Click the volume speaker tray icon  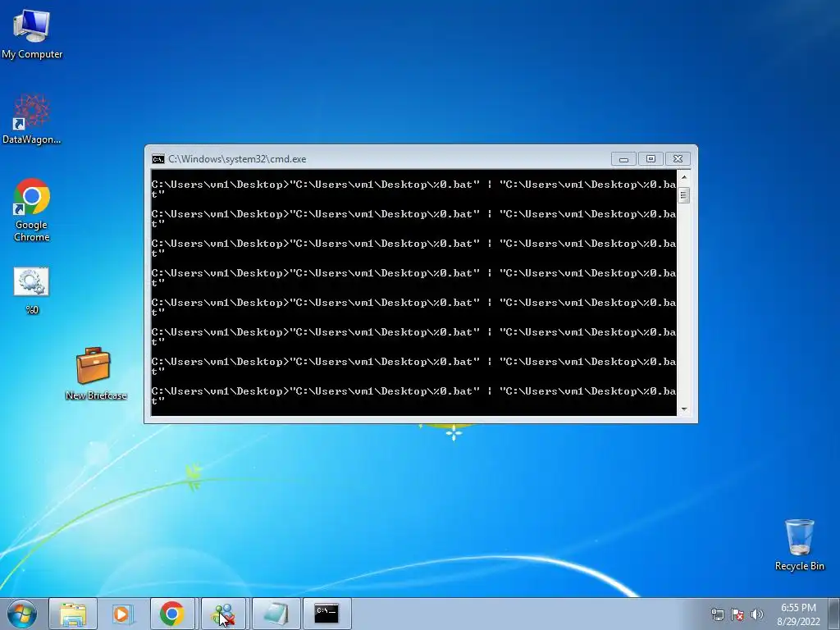click(x=757, y=614)
